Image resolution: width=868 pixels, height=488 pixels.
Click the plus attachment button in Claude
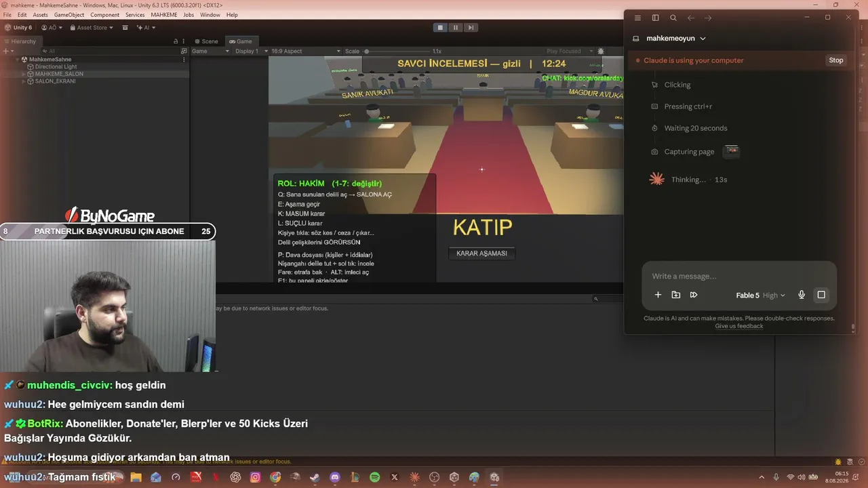tap(658, 295)
